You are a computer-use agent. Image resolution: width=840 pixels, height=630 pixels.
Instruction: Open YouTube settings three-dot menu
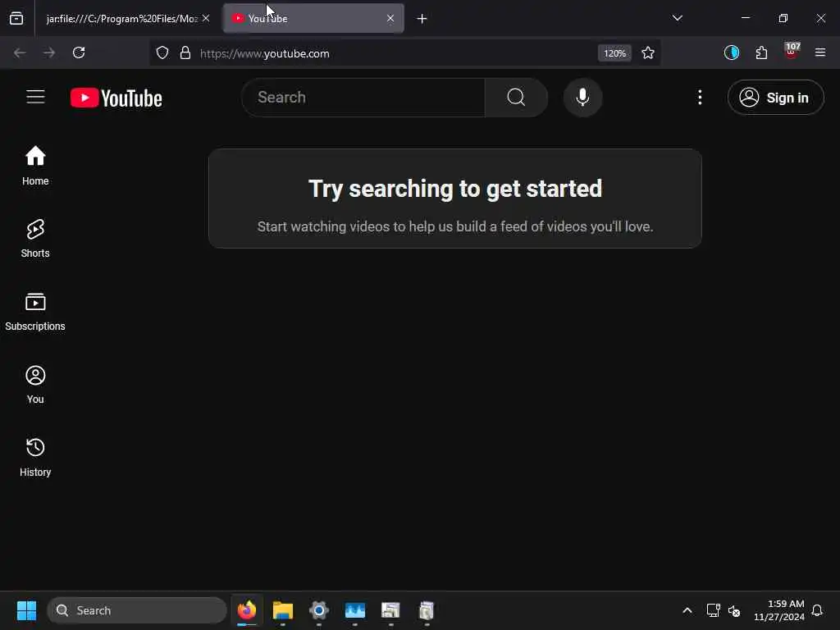[700, 98]
